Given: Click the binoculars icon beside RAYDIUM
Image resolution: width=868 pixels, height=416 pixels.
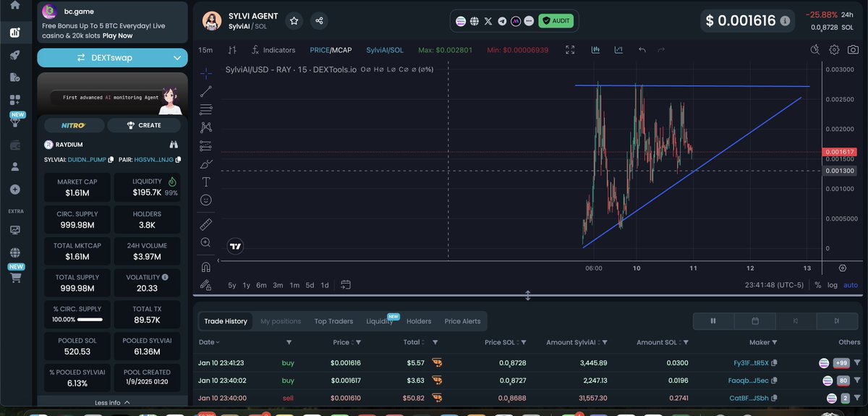Looking at the screenshot, I should pyautogui.click(x=173, y=145).
